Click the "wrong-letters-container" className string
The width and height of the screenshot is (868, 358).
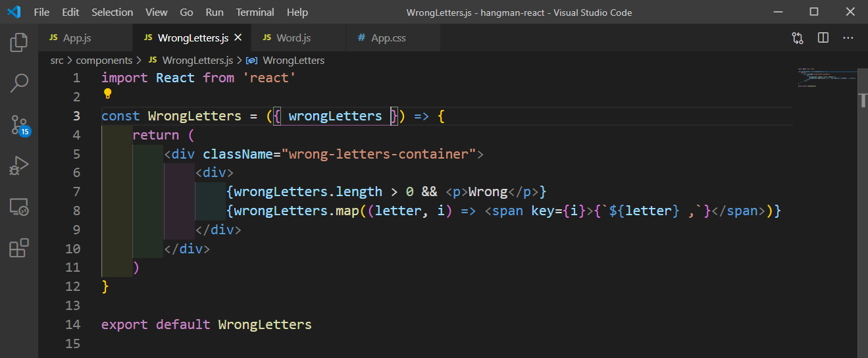tap(378, 154)
